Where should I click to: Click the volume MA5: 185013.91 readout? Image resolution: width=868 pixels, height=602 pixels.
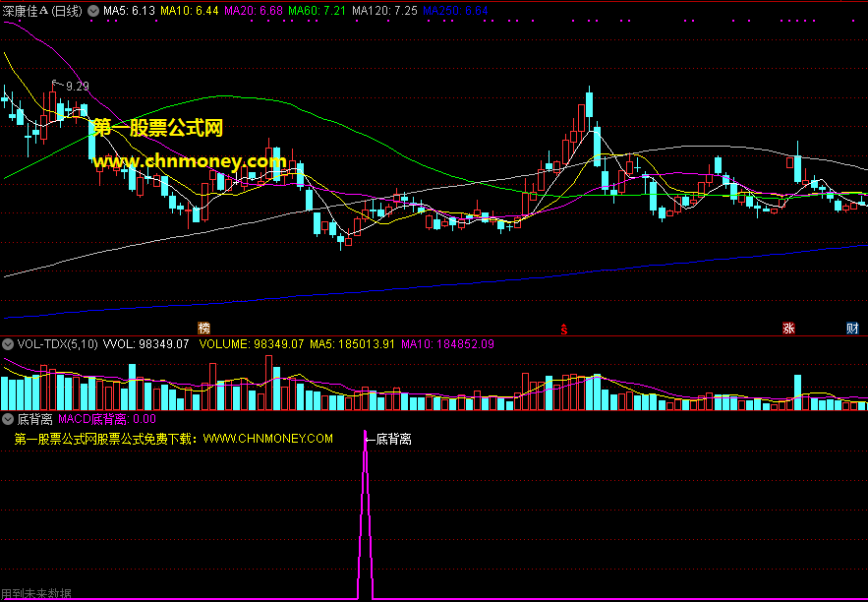tap(352, 344)
